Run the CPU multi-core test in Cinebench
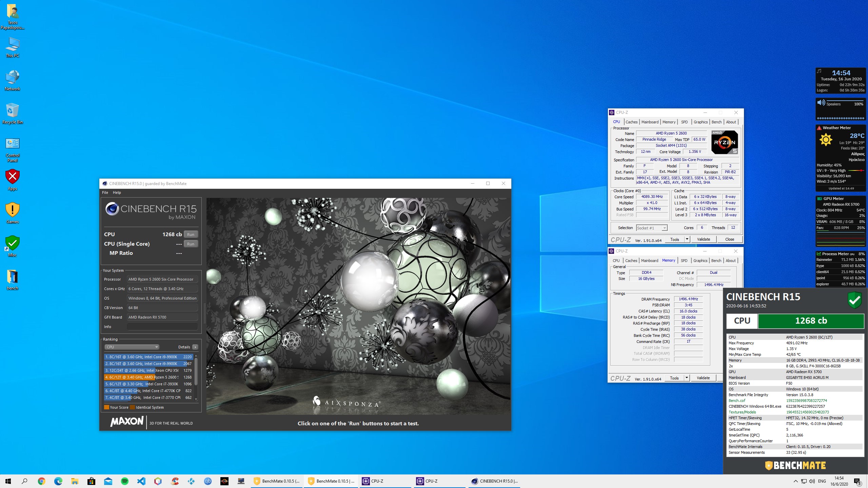 tap(191, 235)
